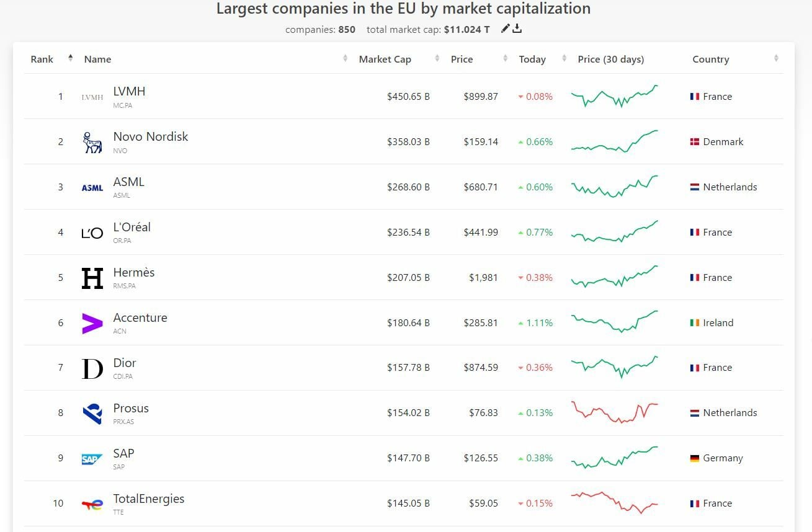
Task: Open the Dior company link
Action: pyautogui.click(x=125, y=363)
